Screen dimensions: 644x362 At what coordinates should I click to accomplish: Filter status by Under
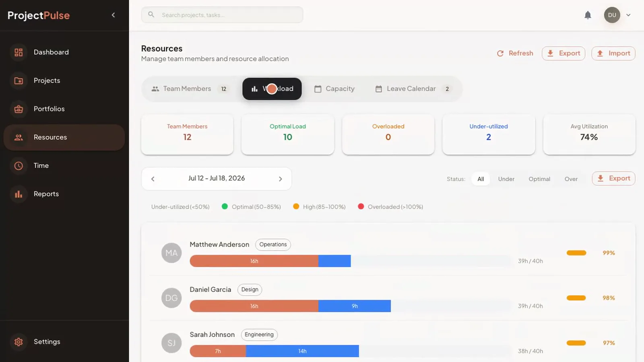(x=506, y=179)
